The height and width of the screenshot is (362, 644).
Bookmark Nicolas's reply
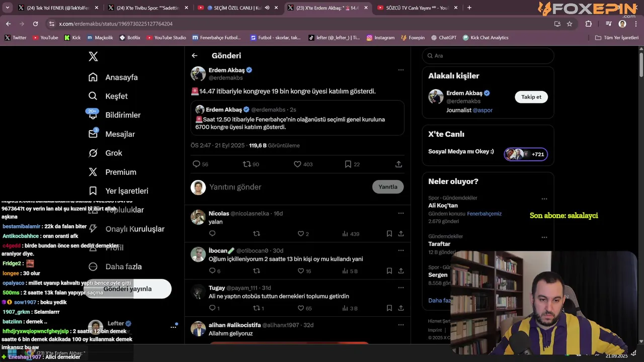pyautogui.click(x=389, y=234)
